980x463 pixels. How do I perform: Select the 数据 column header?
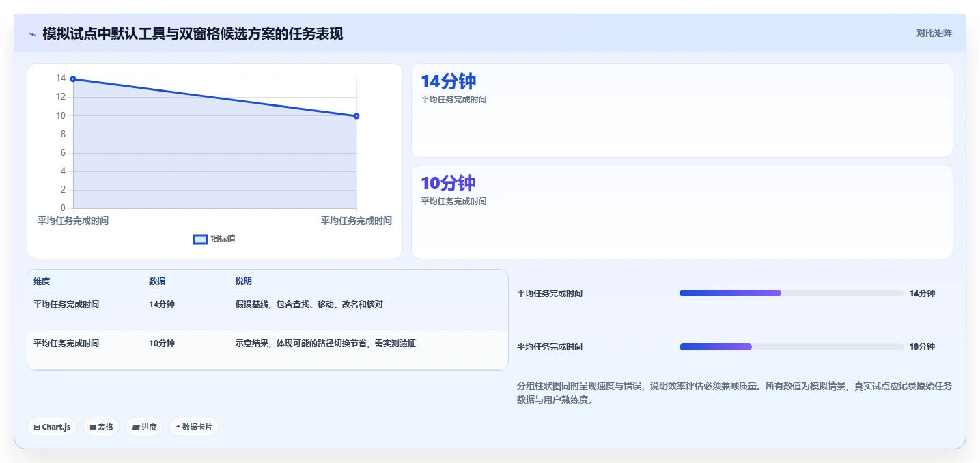pos(157,281)
